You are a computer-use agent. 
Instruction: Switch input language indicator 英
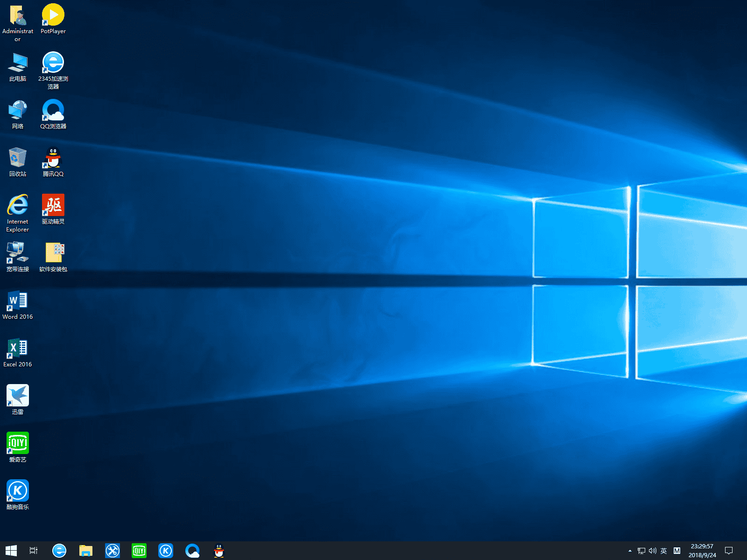click(664, 551)
